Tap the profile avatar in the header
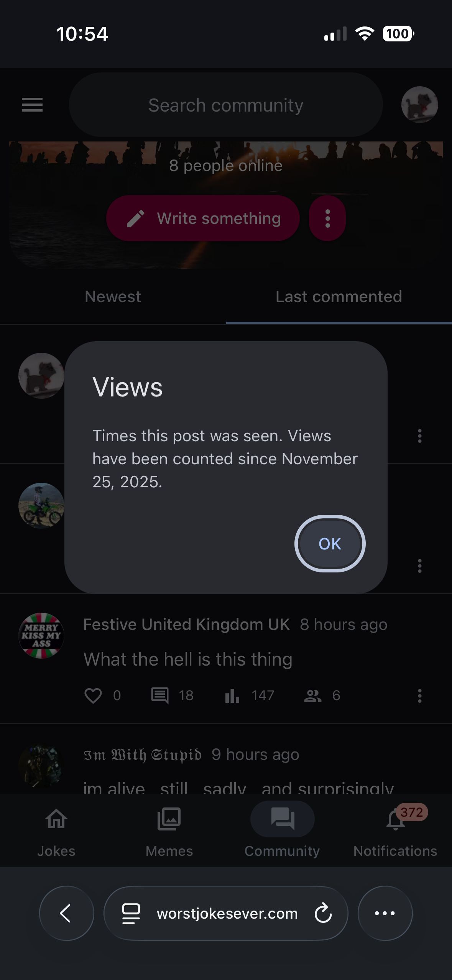 [x=419, y=105]
